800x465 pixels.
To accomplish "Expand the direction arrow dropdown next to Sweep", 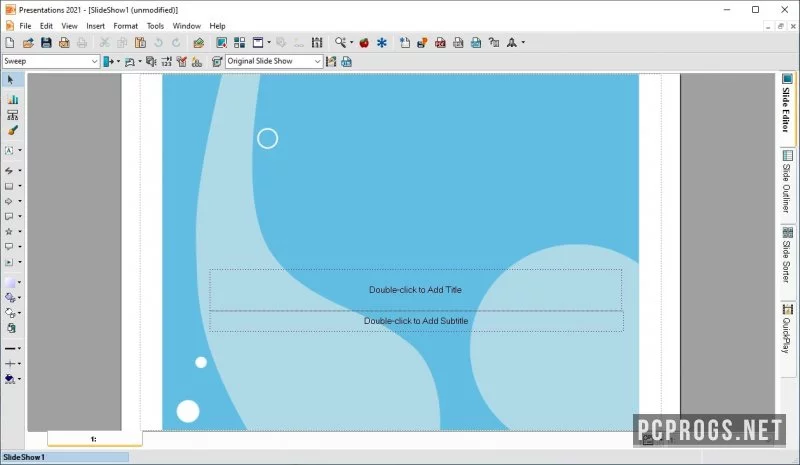I will coord(118,62).
